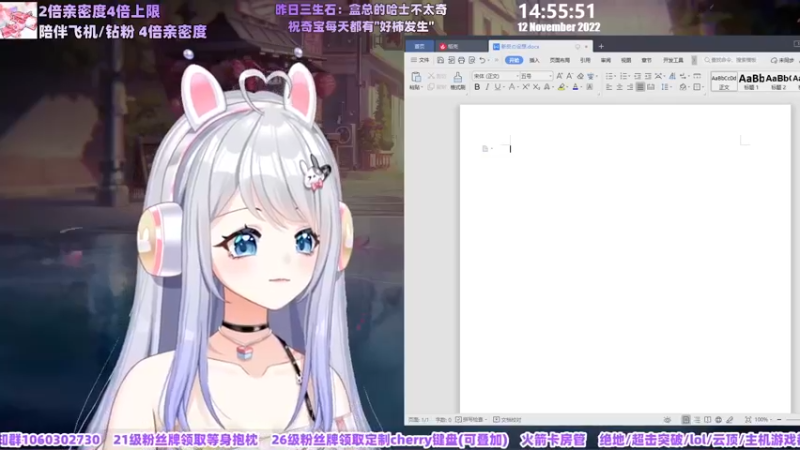Apply the Heading 1 style

coord(752,81)
